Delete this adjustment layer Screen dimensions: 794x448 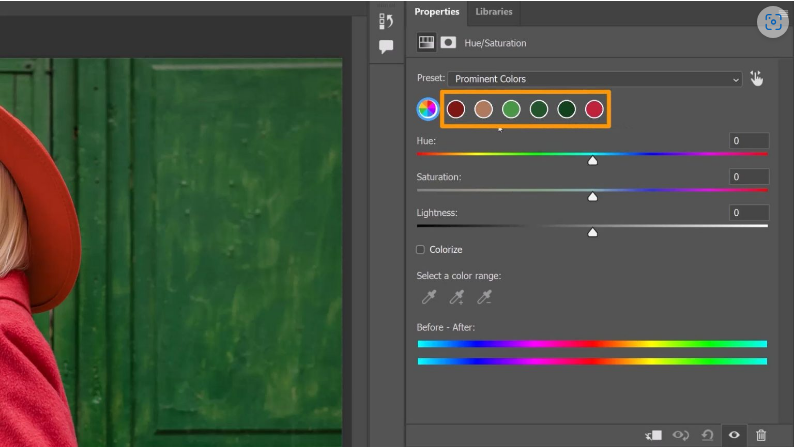coord(761,435)
